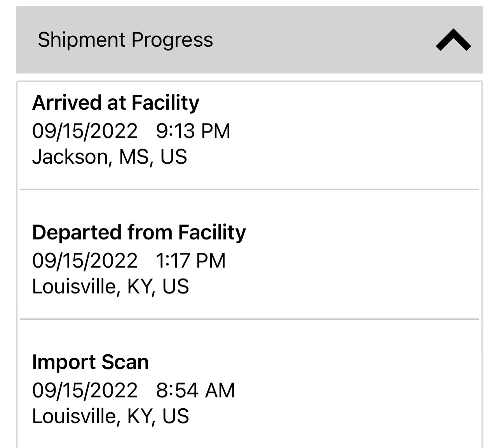Tap Louisville, KY, US under Import Scan
499x448 pixels.
[x=110, y=416]
